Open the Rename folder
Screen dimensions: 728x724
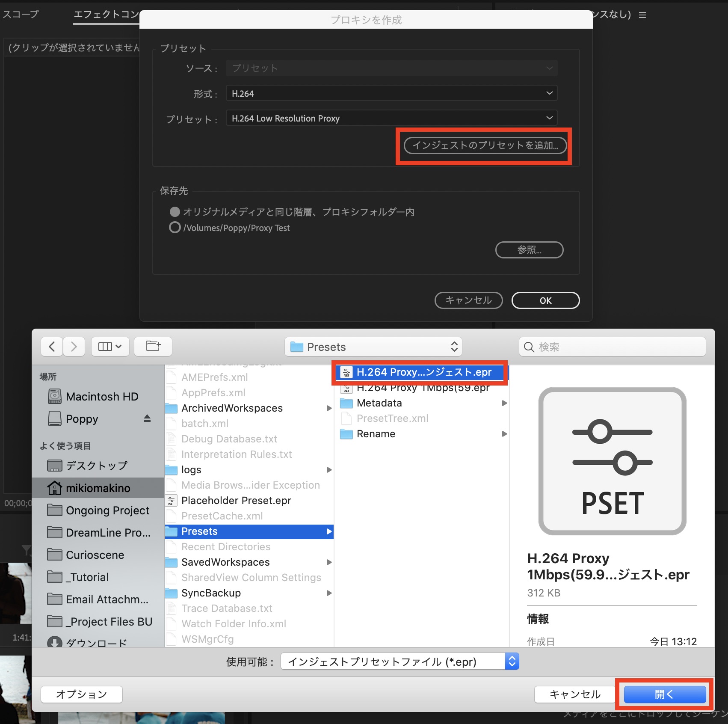point(376,434)
